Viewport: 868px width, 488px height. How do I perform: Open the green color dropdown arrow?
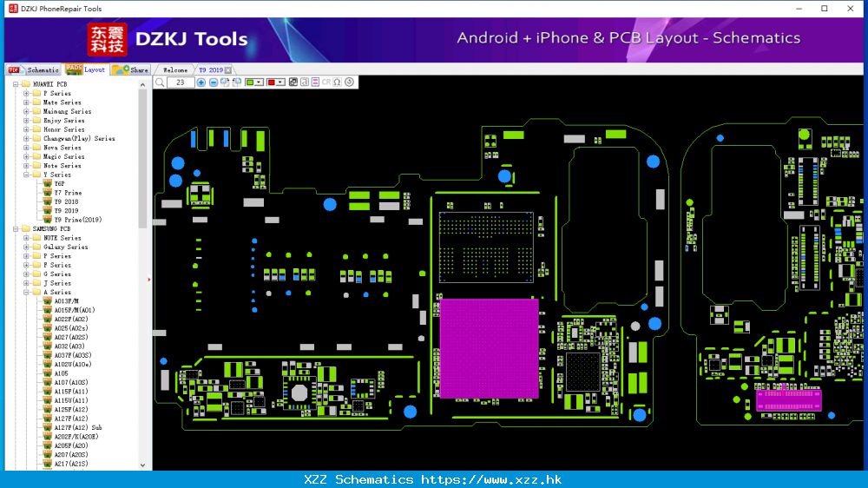click(x=259, y=82)
